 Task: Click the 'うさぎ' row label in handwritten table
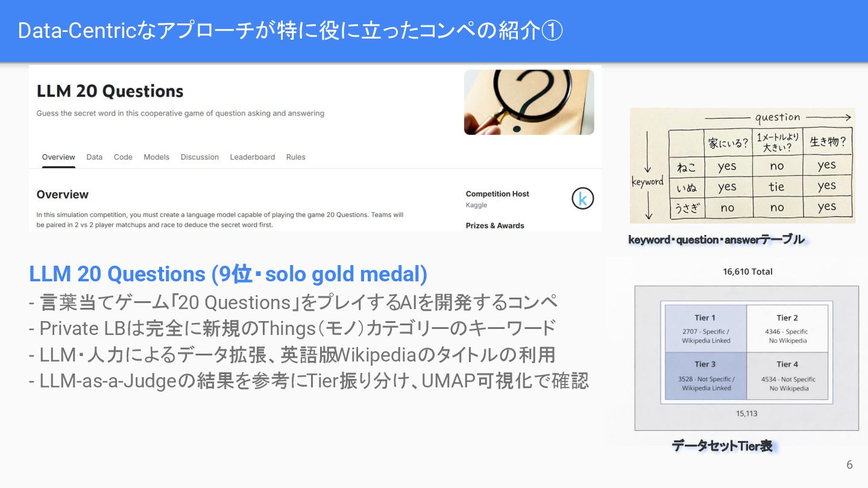687,208
